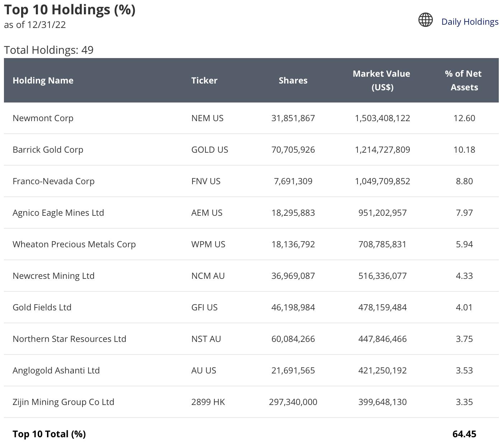Click the NCM AU ticker
Image resolution: width=502 pixels, height=448 pixels.
click(x=208, y=276)
